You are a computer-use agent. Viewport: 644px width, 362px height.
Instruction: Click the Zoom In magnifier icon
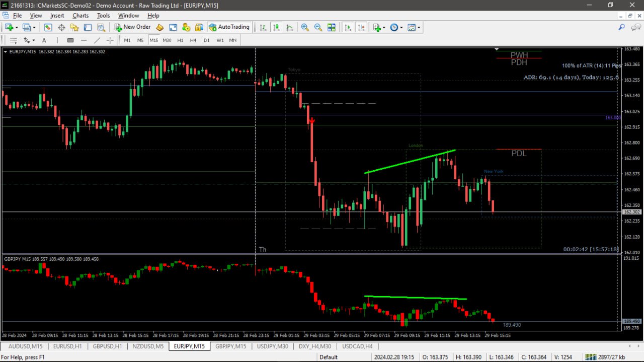point(305,27)
